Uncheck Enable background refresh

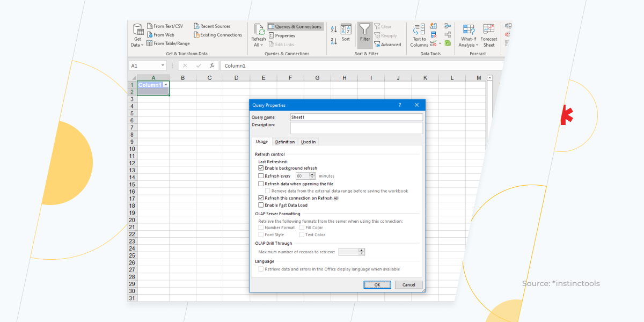coord(261,168)
